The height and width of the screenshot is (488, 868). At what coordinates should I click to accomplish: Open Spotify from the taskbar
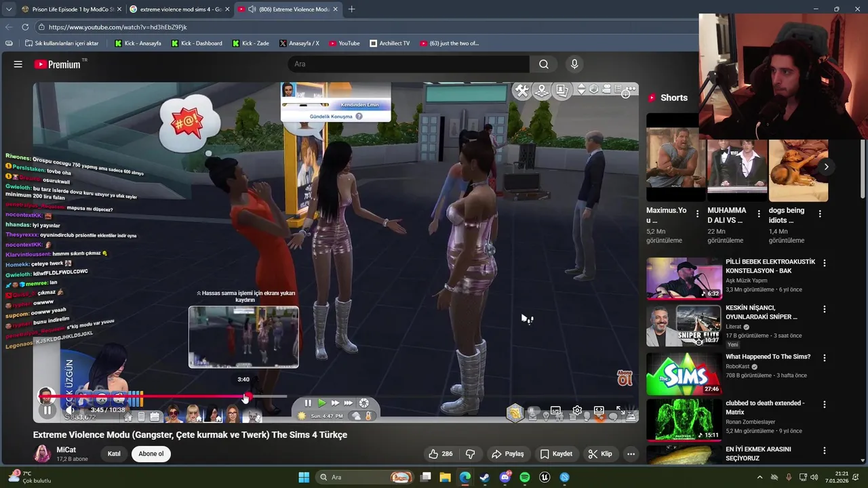(x=525, y=477)
